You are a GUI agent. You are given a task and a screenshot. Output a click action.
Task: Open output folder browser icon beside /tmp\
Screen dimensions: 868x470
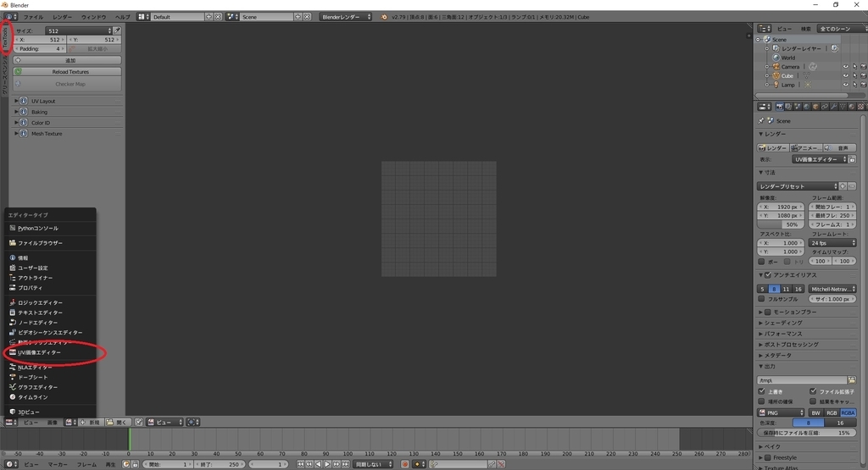(x=851, y=380)
